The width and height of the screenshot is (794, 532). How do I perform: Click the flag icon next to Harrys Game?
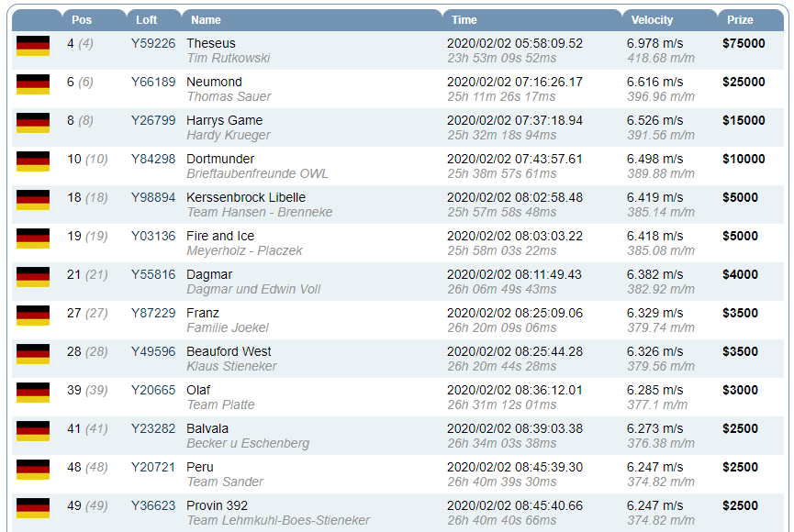point(33,123)
